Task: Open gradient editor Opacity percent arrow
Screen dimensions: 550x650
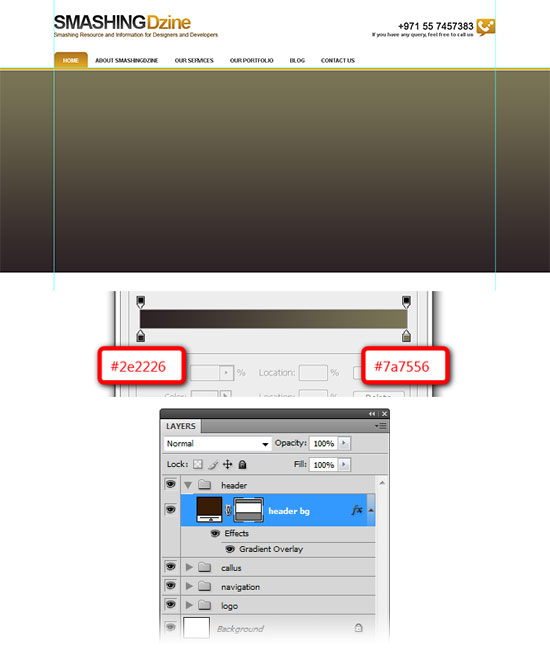Action: [226, 373]
